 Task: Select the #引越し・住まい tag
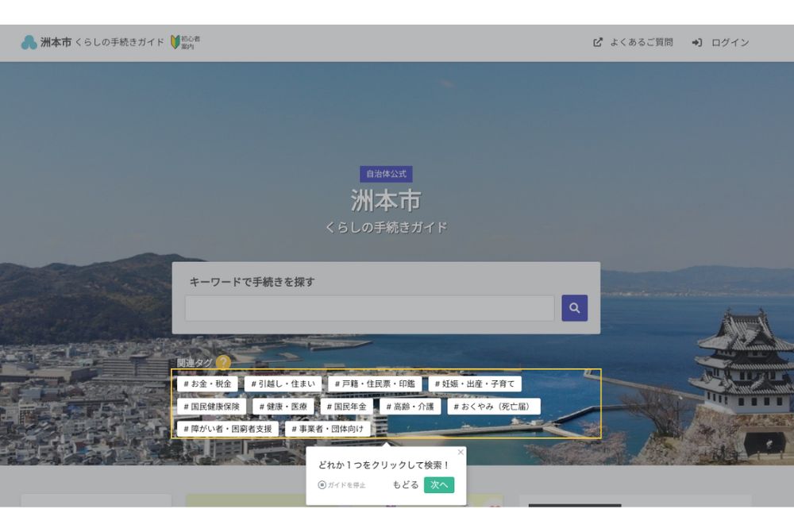tap(283, 384)
